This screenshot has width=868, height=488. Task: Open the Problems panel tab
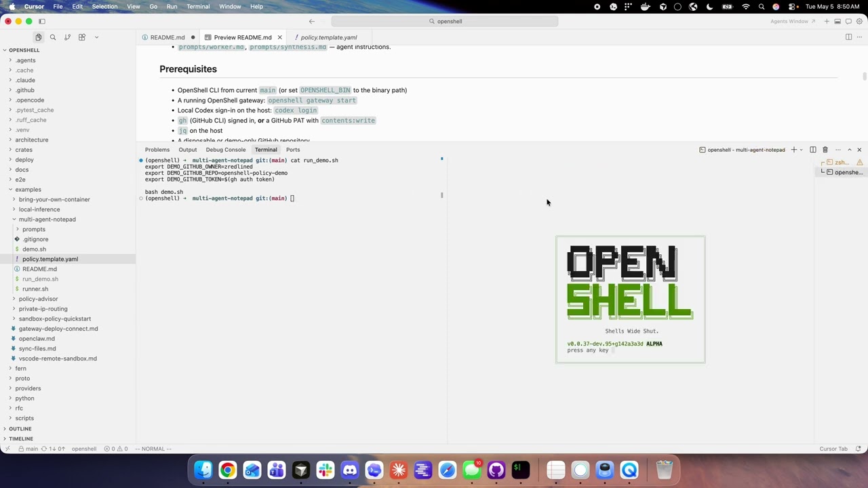pyautogui.click(x=157, y=150)
